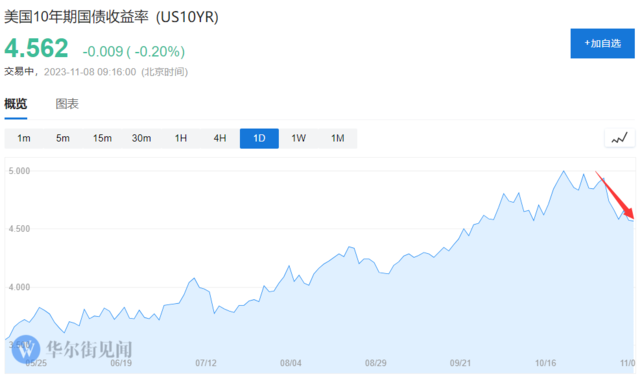Click the red downtrend arrow on chart
Viewport: 640px width, 383px height.
click(x=615, y=195)
